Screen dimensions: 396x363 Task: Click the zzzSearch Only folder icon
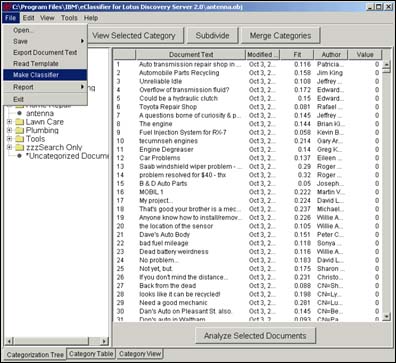pyautogui.click(x=20, y=147)
